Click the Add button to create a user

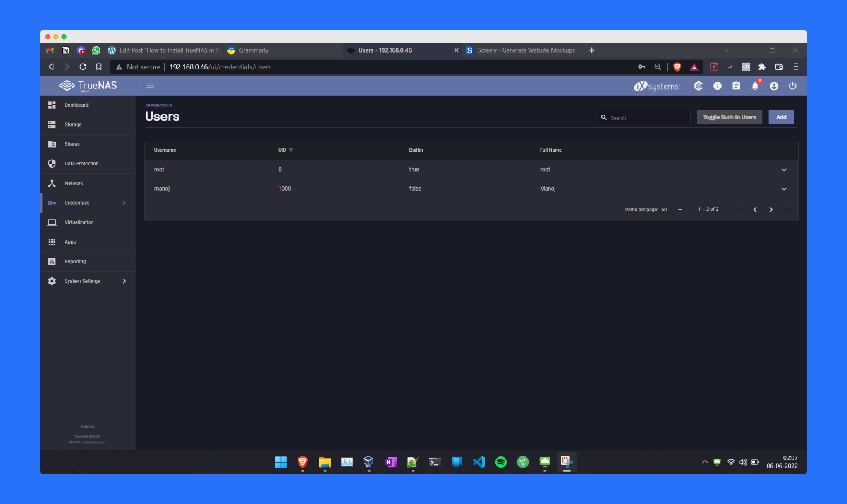(781, 117)
